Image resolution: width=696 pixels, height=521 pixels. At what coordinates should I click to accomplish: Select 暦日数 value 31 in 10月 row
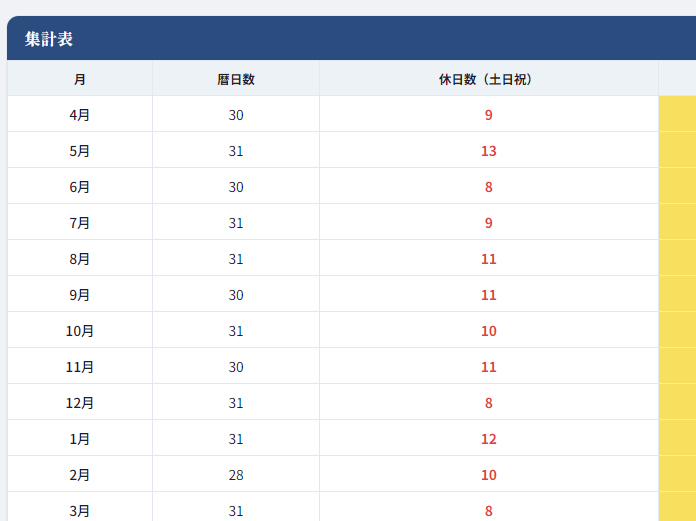pyautogui.click(x=236, y=331)
